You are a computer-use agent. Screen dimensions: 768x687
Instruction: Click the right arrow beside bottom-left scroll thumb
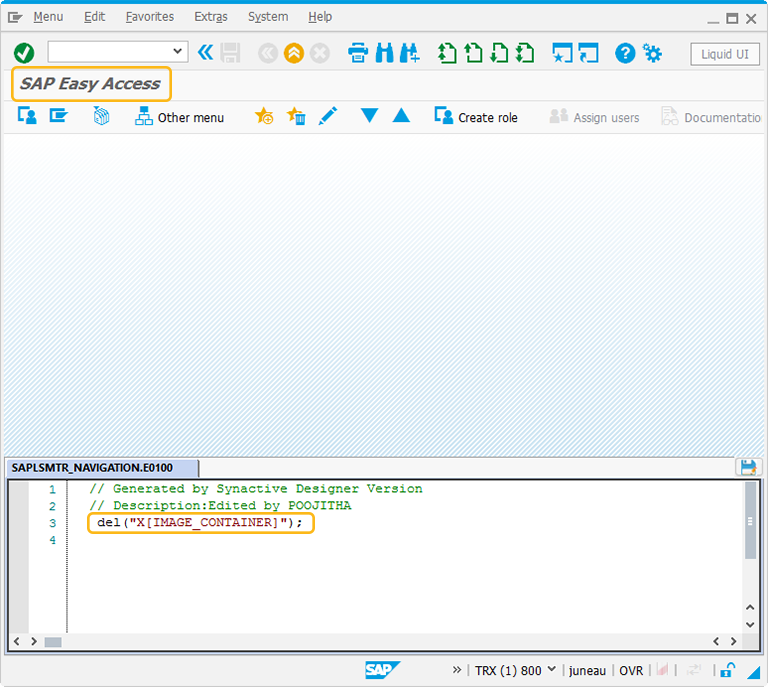(x=34, y=641)
